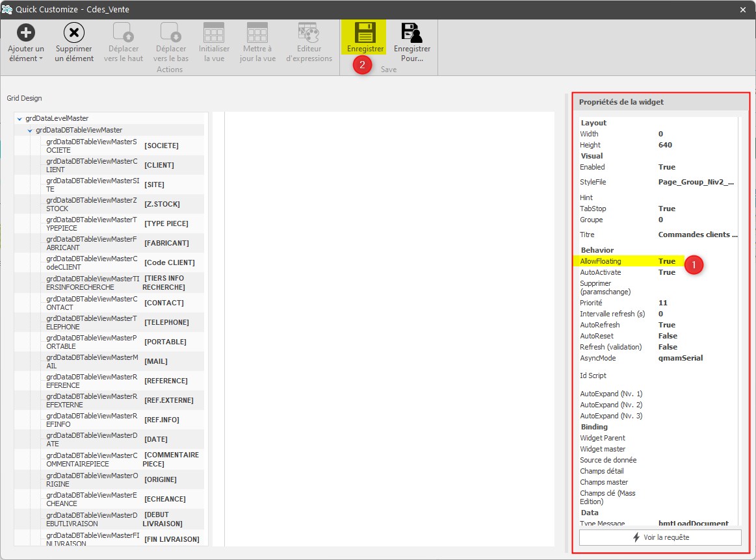Click the Enregistrer Pour... icon
Image resolution: width=756 pixels, height=560 pixels.
tap(412, 32)
